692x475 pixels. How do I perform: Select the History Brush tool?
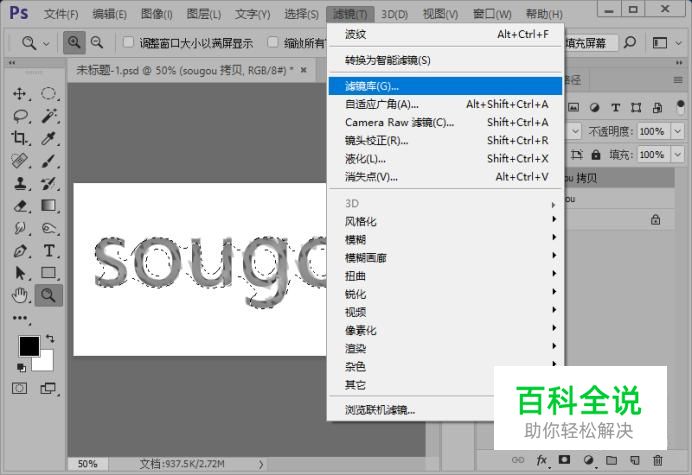point(49,183)
